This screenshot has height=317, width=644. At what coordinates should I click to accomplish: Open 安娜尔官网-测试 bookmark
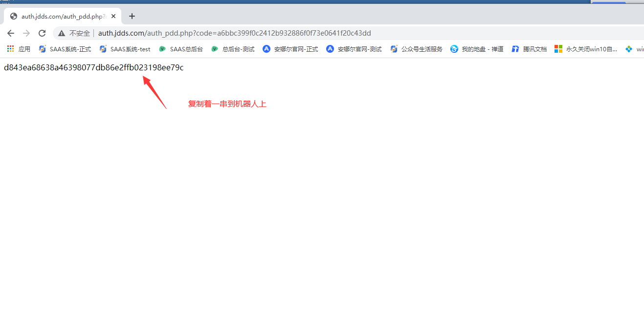[x=354, y=49]
